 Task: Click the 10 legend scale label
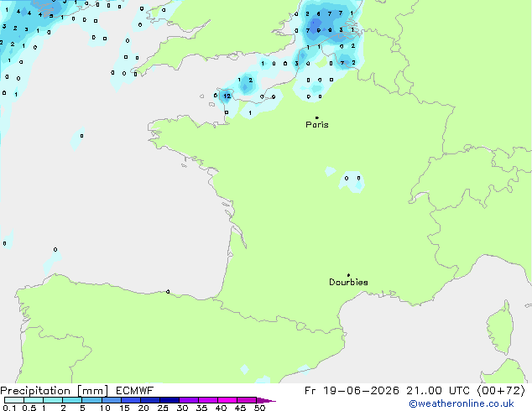(x=105, y=408)
